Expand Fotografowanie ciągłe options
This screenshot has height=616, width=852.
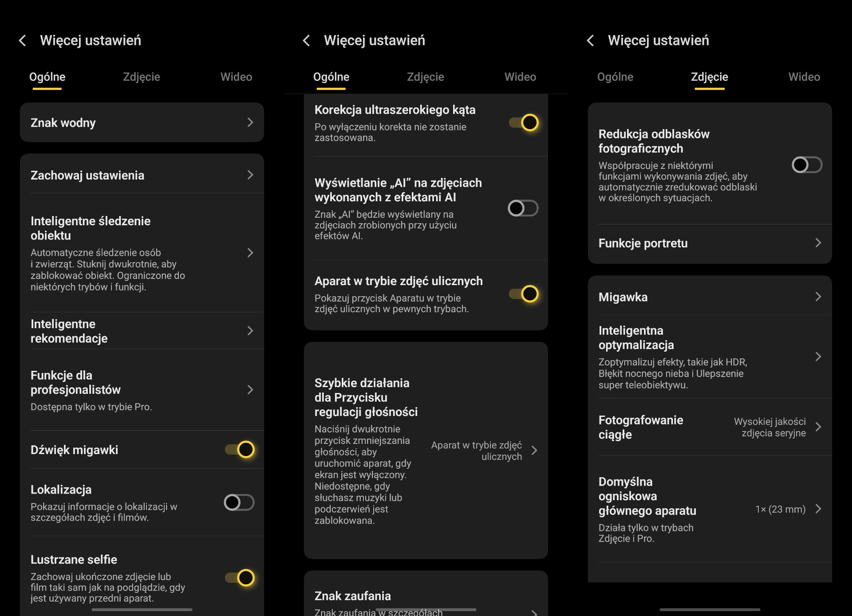818,427
